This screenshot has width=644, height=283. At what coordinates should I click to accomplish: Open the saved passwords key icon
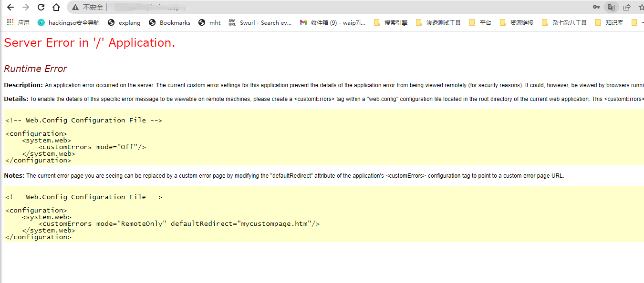click(596, 7)
